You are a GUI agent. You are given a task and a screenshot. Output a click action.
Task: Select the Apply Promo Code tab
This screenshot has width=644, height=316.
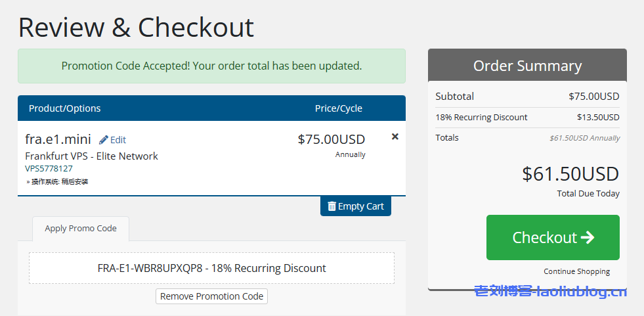pos(81,229)
